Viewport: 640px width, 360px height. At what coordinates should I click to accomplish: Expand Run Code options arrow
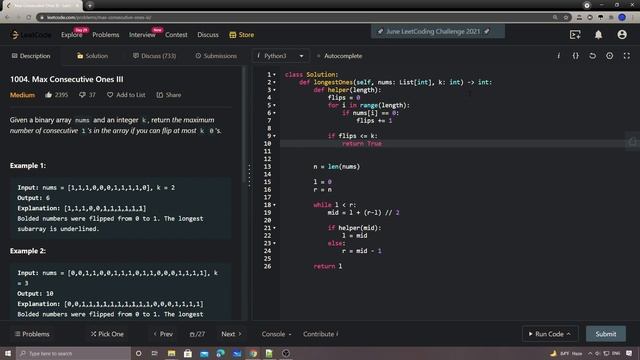click(569, 334)
